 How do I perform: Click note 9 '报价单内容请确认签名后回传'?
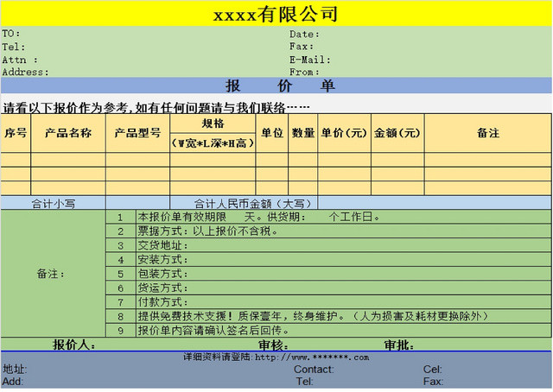[344, 331]
